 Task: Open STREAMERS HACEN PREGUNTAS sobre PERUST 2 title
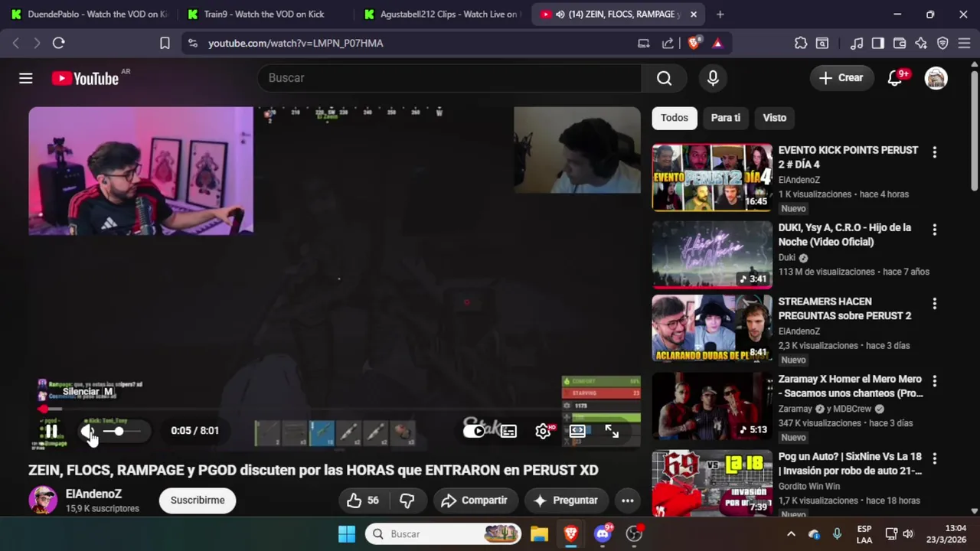(x=844, y=308)
